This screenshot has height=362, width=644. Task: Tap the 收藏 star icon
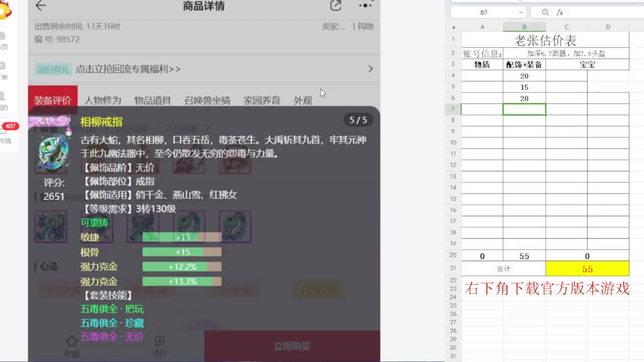pos(72,341)
